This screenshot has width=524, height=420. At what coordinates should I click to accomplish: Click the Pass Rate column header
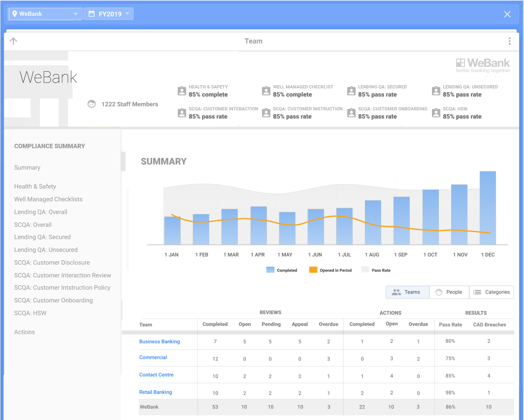point(450,324)
